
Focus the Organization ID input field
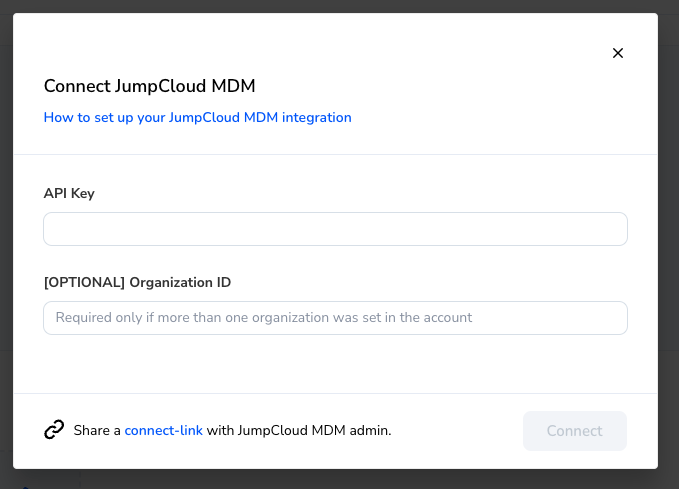[x=335, y=318]
